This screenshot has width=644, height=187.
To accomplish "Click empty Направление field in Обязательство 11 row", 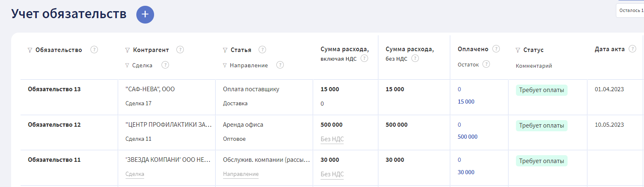I will [x=241, y=174].
